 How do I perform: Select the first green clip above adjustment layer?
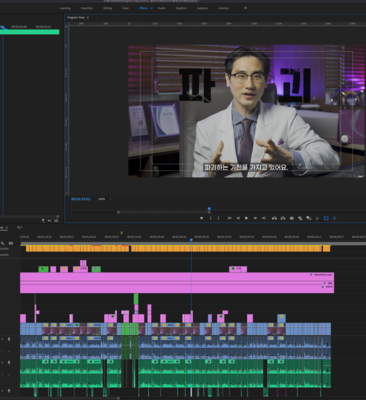43,269
